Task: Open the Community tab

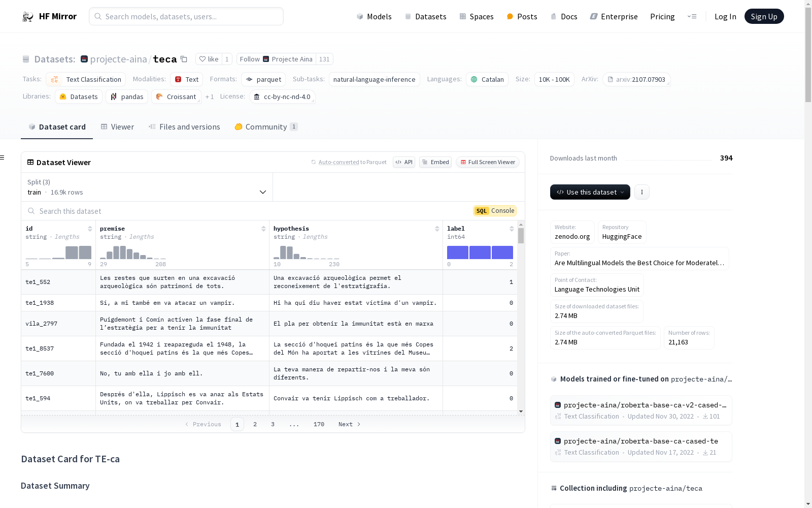Action: click(x=266, y=127)
